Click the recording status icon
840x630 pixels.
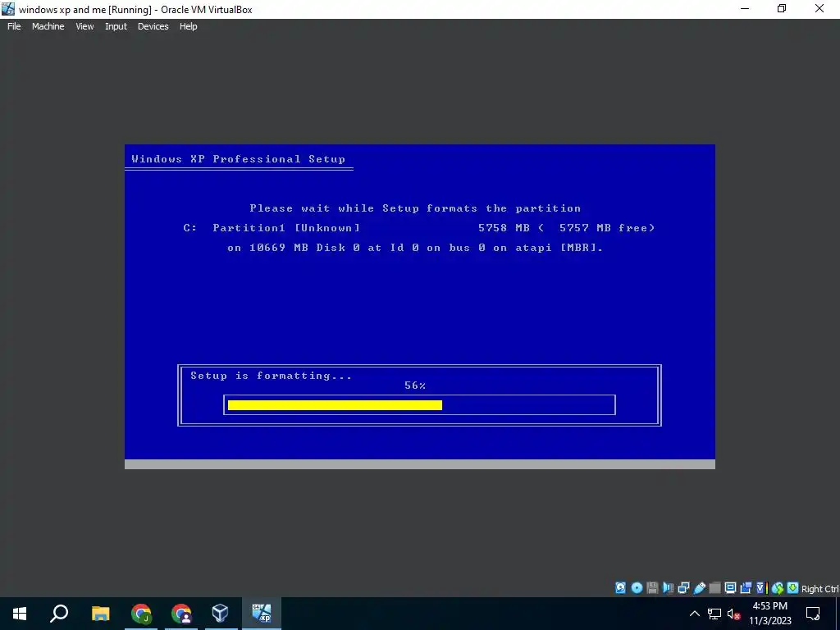coord(746,588)
